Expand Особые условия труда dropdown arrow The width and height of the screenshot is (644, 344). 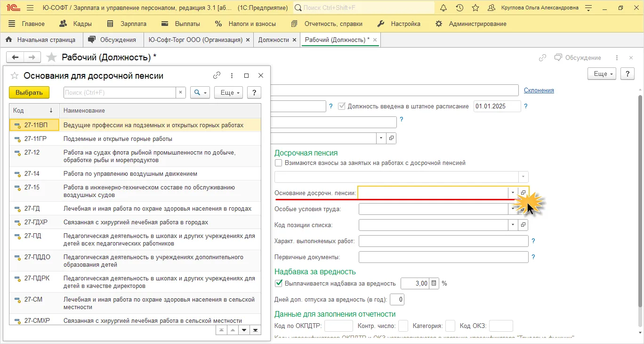pos(513,209)
